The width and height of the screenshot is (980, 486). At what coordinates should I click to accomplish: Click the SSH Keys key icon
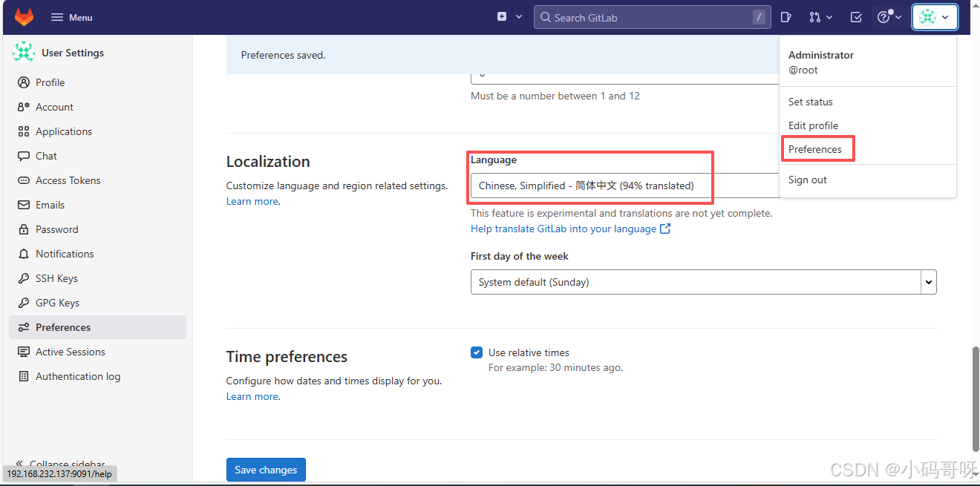click(23, 278)
